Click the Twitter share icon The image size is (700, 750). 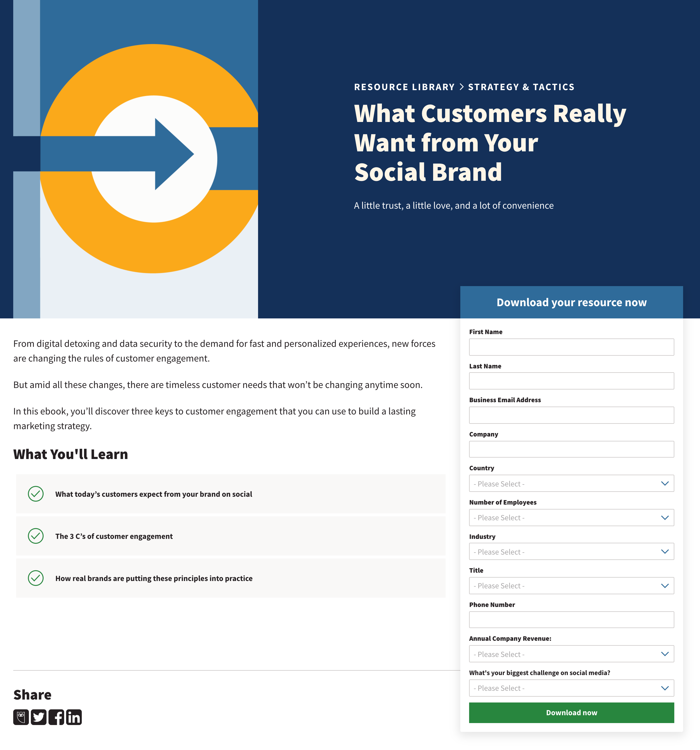[38, 717]
